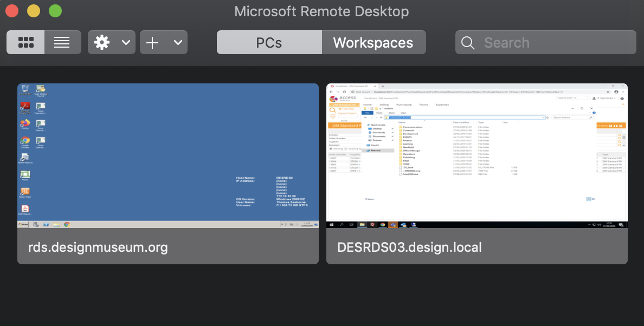Click the plus icon to add connection
This screenshot has width=644, height=326.
click(x=152, y=42)
